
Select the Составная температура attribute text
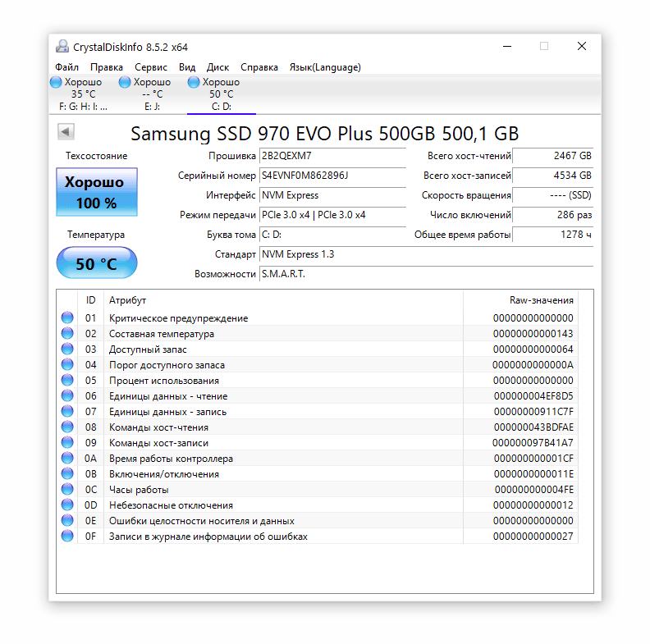[161, 334]
